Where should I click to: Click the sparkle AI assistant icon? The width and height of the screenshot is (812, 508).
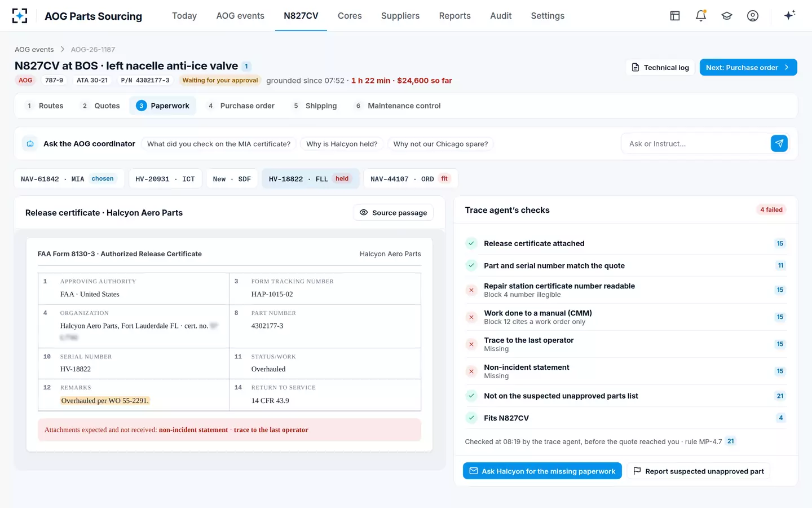789,15
